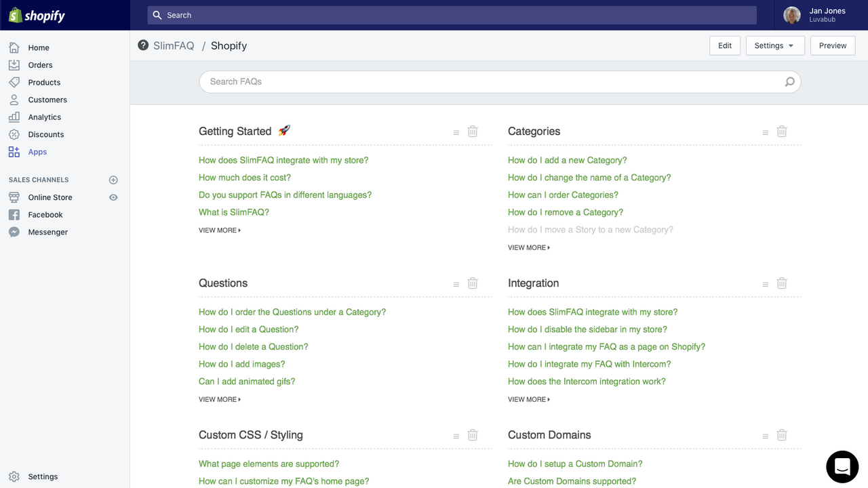
Task: Click the Facebook channel icon
Action: [14, 215]
